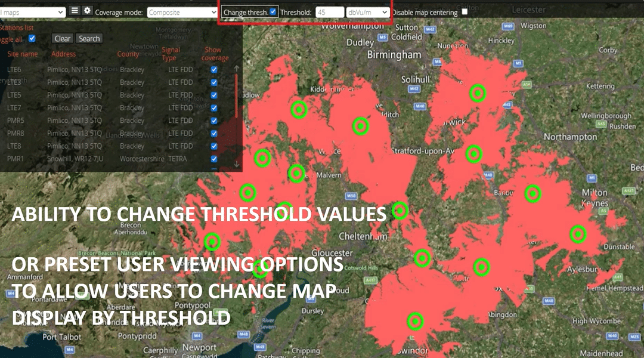Viewport: 644px width, 358px height.
Task: Click the green site marker near Swindon
Action: tap(415, 321)
